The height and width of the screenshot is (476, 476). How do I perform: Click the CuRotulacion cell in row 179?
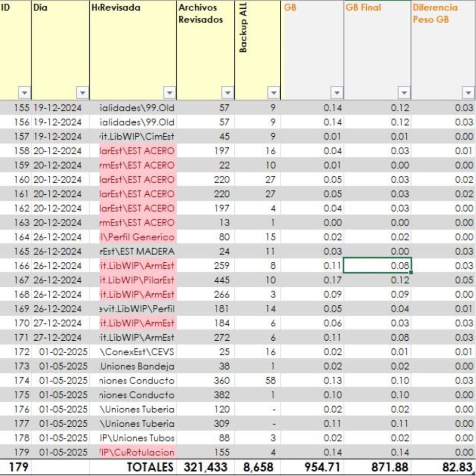(x=138, y=452)
